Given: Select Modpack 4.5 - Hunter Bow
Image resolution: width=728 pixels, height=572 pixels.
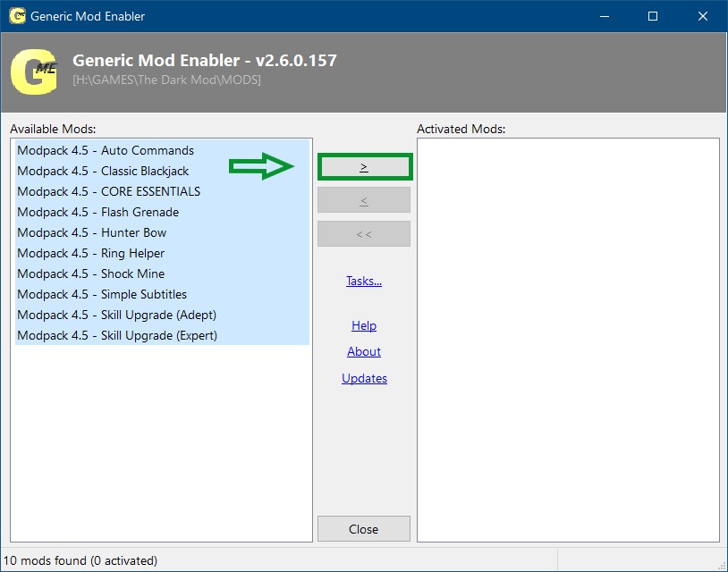Looking at the screenshot, I should (x=162, y=232).
